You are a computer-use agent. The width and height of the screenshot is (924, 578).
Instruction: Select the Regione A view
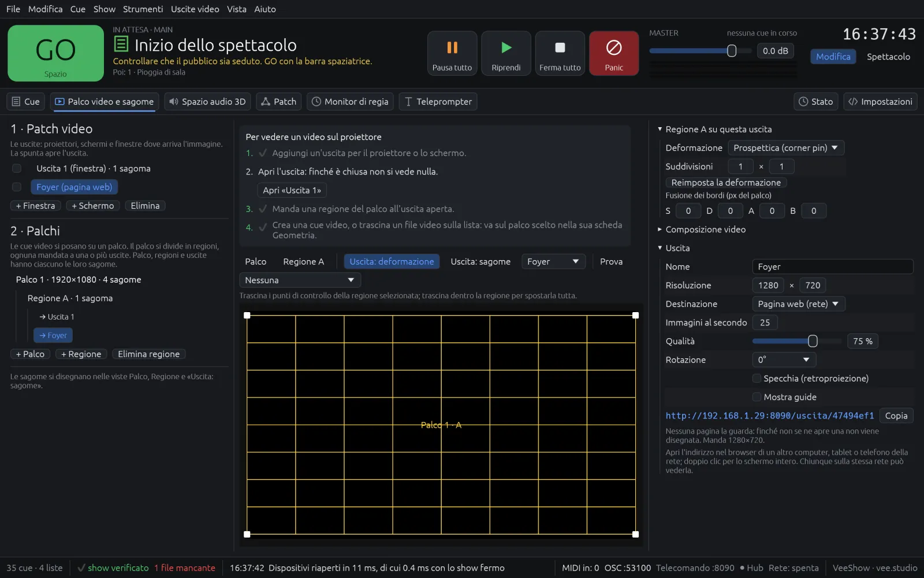[304, 262]
